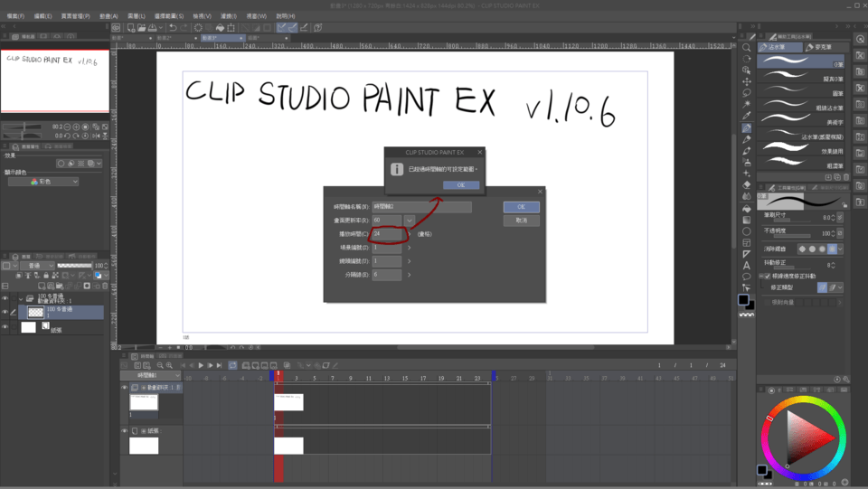This screenshot has height=489, width=868.
Task: Select the airbrush tool
Action: click(746, 162)
